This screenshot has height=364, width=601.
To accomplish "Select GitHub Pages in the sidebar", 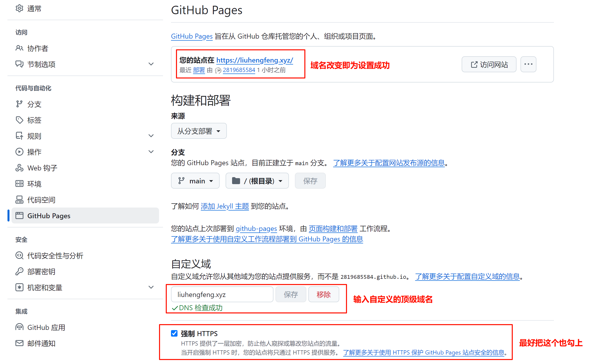I will tap(49, 216).
